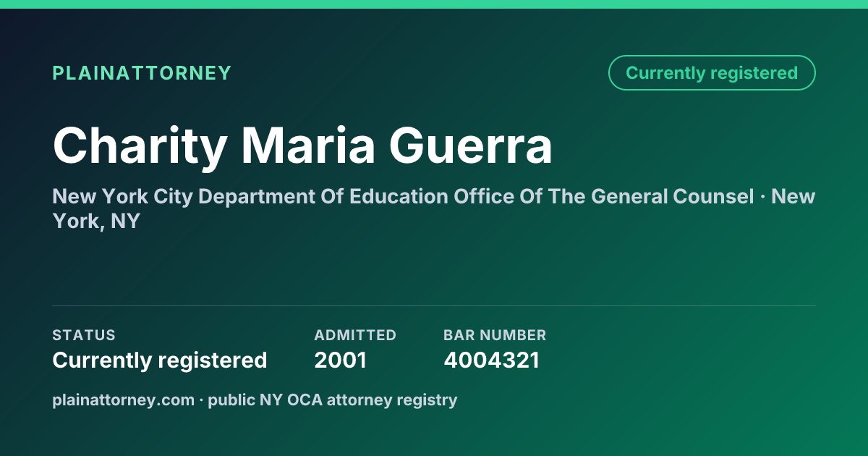Click the BAR NUMBER column label
The image size is (868, 456).
tap(495, 335)
